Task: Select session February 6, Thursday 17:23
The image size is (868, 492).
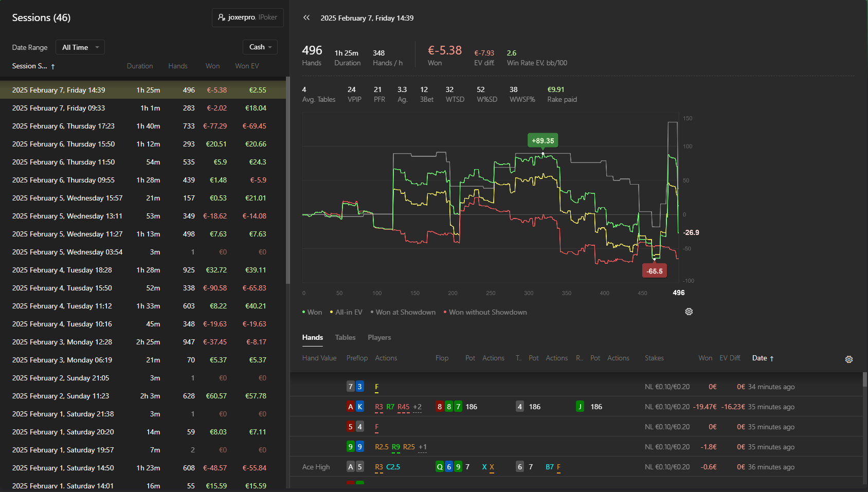Action: pyautogui.click(x=142, y=126)
